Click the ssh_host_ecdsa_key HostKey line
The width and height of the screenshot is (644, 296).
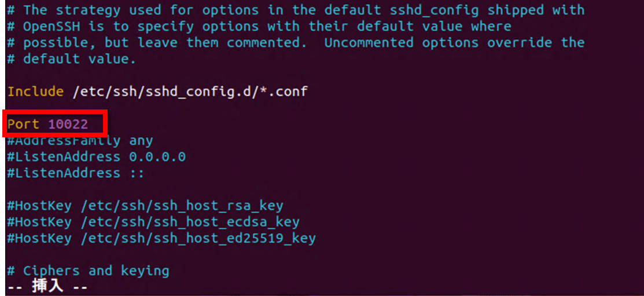(x=153, y=222)
